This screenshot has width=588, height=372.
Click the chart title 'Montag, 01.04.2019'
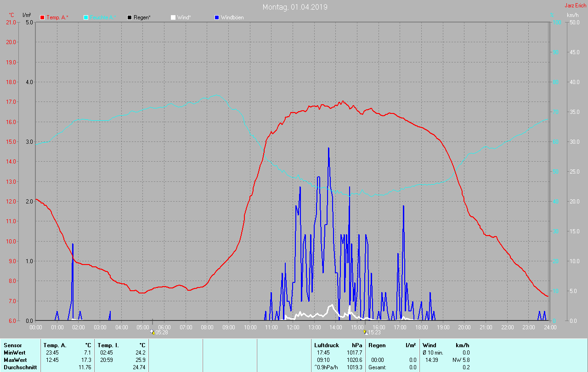(295, 7)
